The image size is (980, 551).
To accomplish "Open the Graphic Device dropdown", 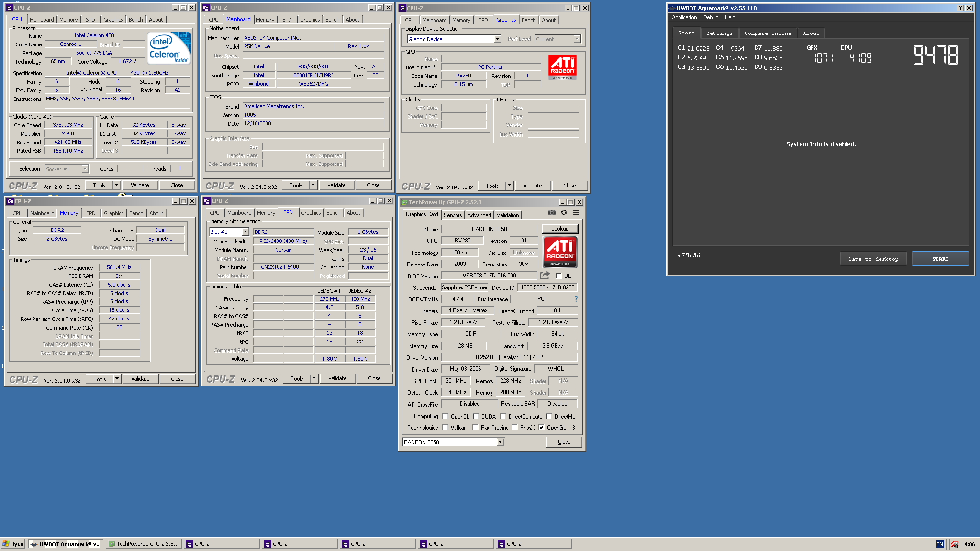I will coord(498,39).
